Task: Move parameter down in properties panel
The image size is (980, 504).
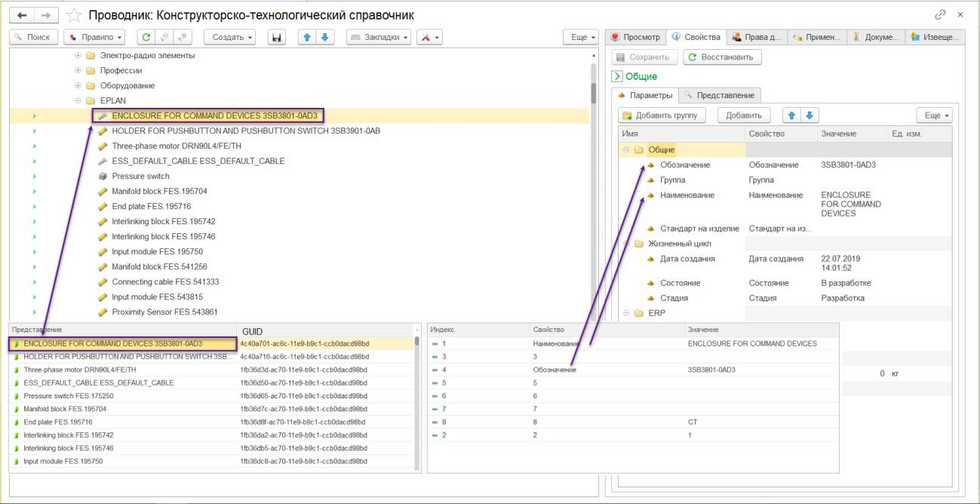Action: click(810, 115)
